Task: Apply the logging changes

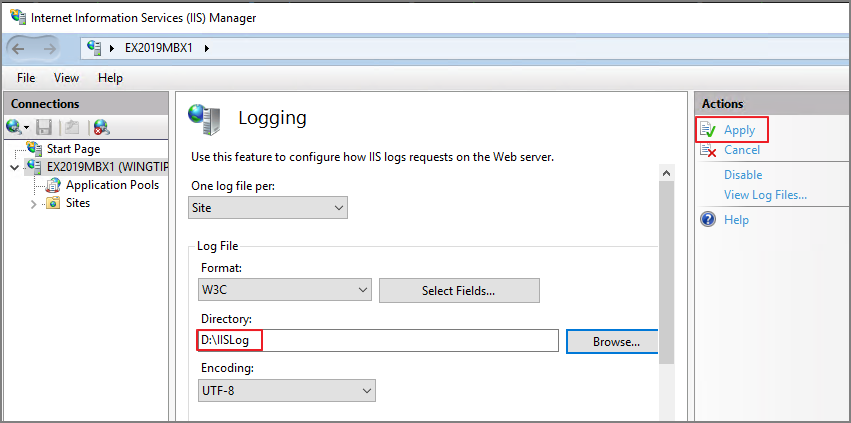Action: (x=739, y=130)
